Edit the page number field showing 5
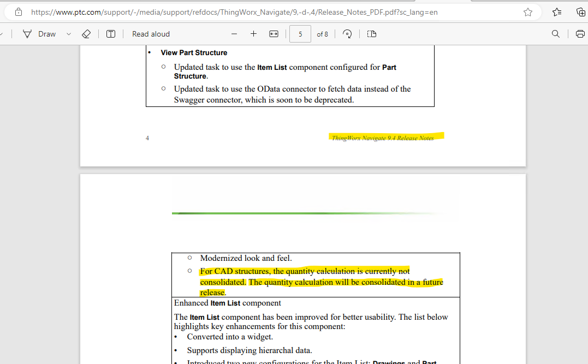588x364 pixels. coord(300,34)
